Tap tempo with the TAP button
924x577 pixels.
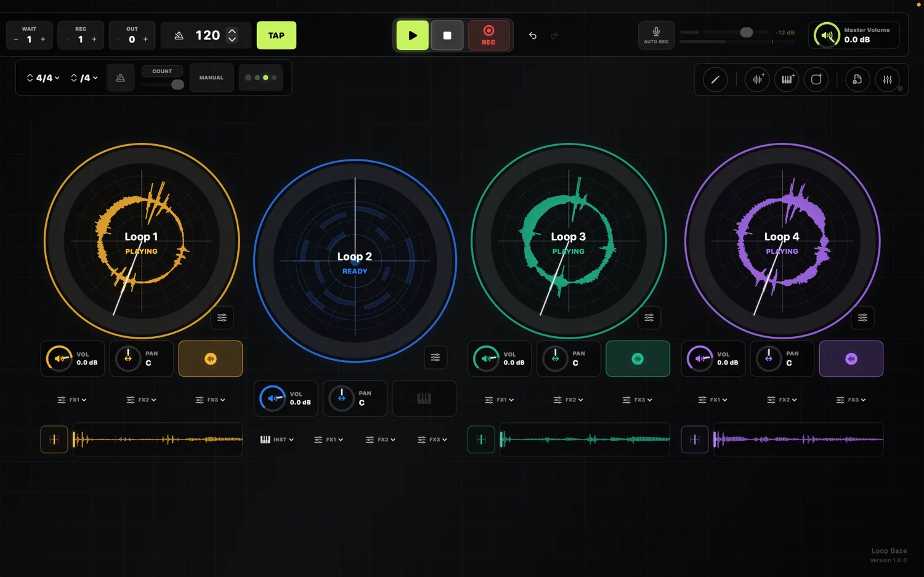pyautogui.click(x=277, y=36)
